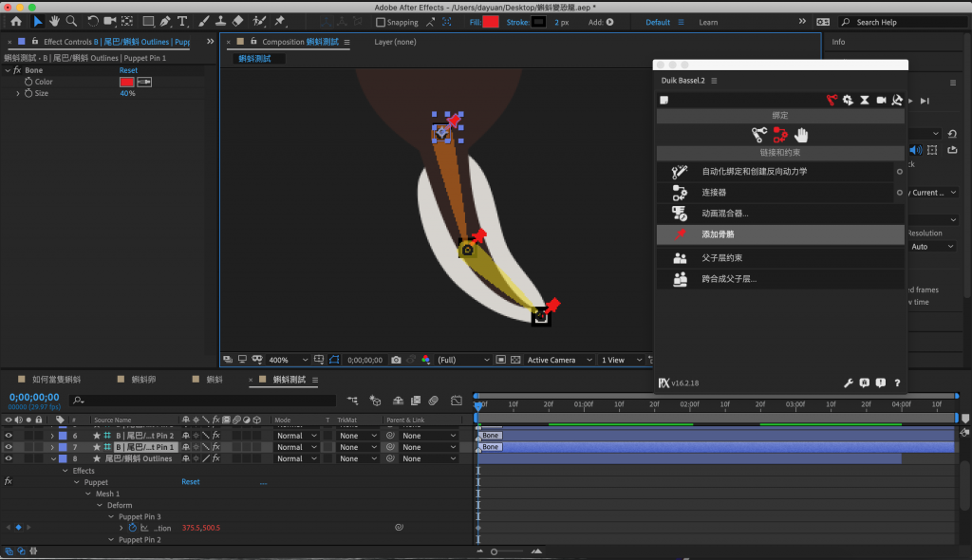Screen dimensions: 972x560
Task: Hide layer 7 with its eye icon
Action: point(9,446)
